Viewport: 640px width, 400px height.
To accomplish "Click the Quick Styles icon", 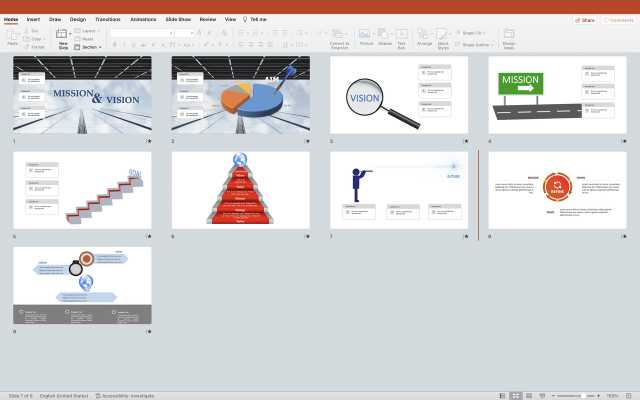I will (444, 36).
